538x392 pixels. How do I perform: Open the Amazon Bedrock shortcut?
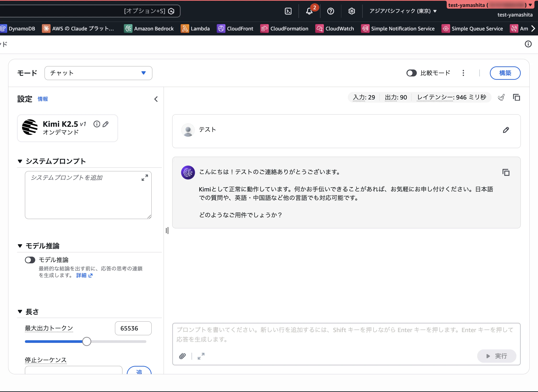[149, 29]
